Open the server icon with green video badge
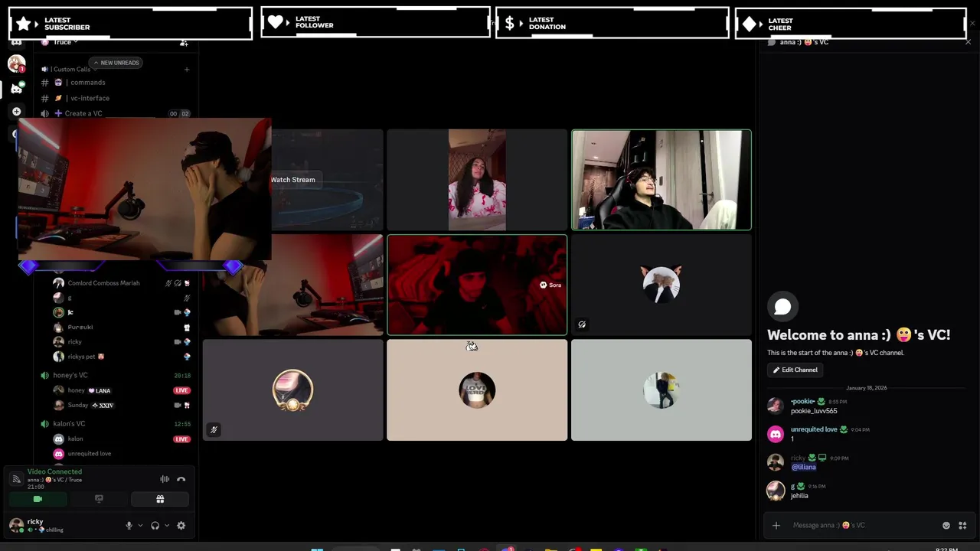980x551 pixels. [x=16, y=88]
